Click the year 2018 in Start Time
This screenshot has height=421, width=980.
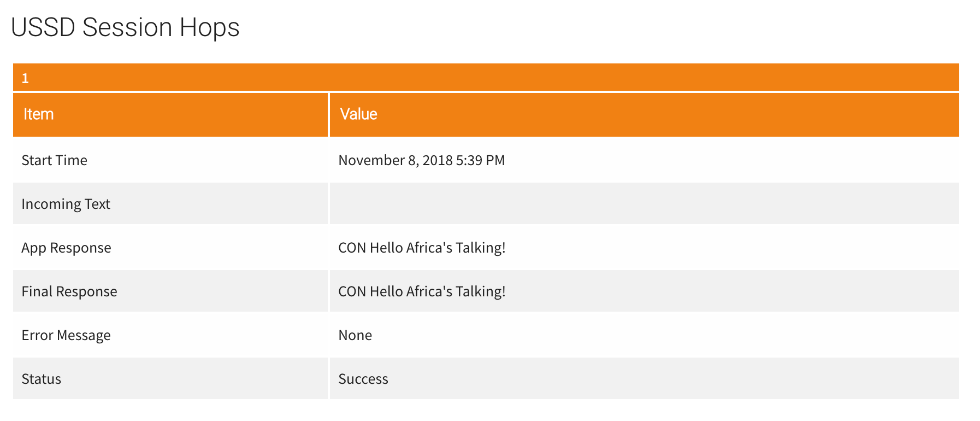point(438,160)
